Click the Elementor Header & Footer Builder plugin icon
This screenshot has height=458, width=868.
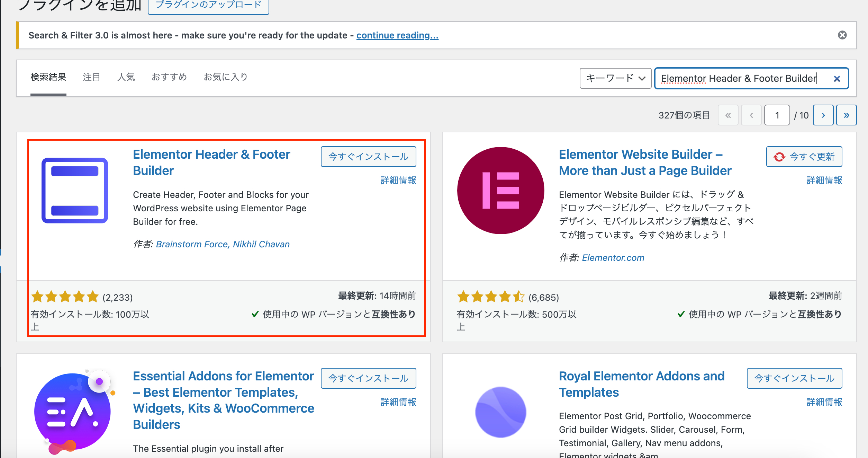point(75,191)
